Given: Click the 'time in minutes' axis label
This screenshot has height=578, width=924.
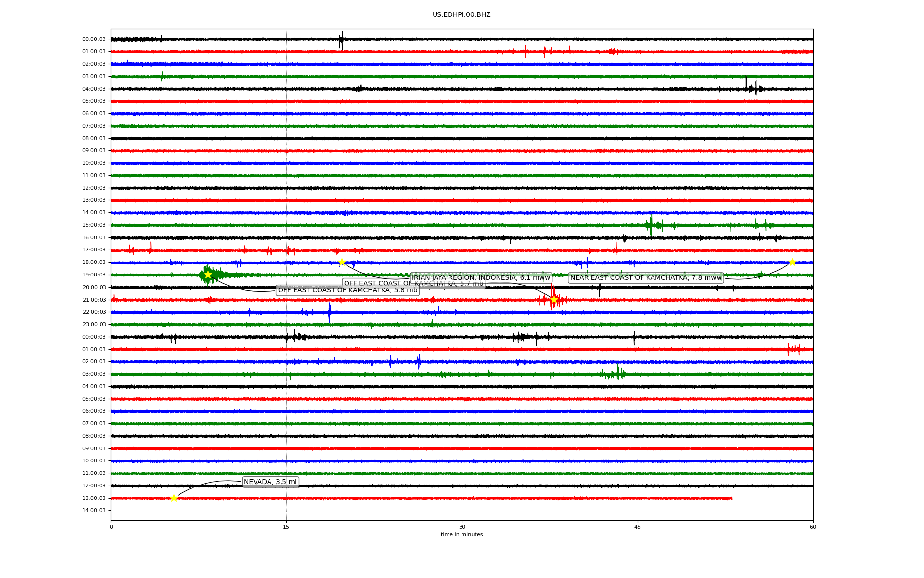Looking at the screenshot, I should pos(462,534).
